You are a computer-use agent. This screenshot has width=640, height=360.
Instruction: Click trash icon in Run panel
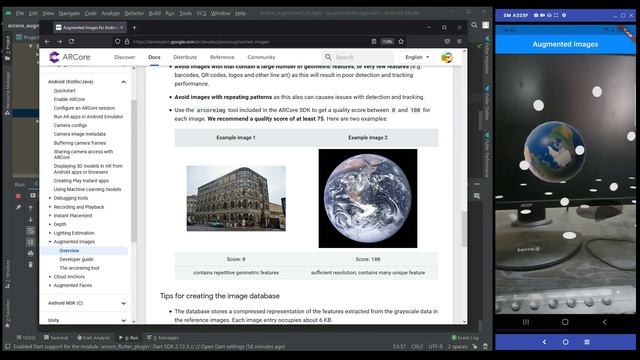tap(31, 264)
